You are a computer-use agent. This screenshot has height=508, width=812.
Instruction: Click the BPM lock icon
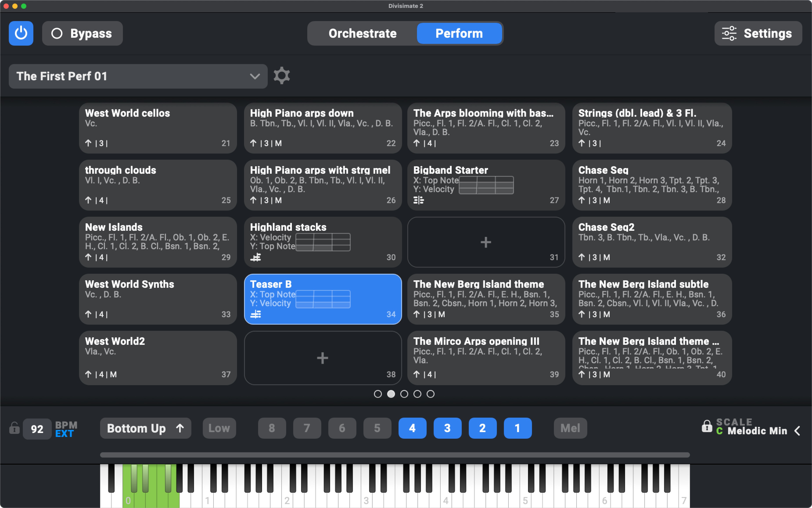click(14, 428)
